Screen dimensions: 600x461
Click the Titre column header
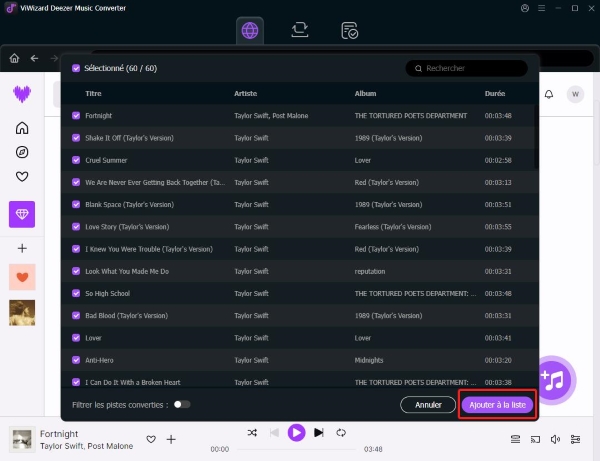tap(93, 93)
